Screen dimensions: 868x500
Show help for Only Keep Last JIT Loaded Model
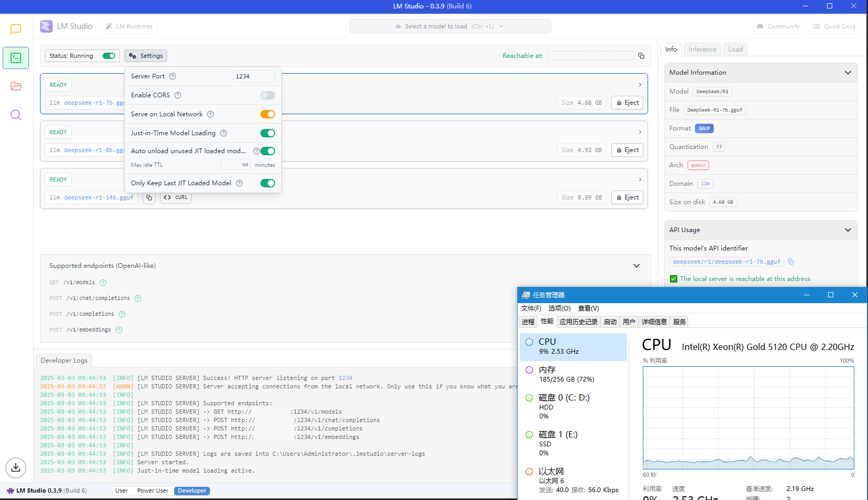coord(239,183)
